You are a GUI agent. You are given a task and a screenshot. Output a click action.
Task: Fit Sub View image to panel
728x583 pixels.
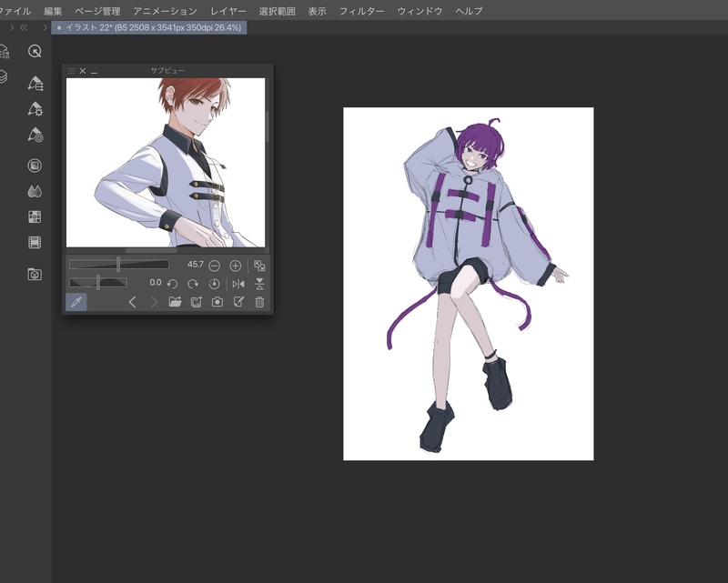pos(259,266)
